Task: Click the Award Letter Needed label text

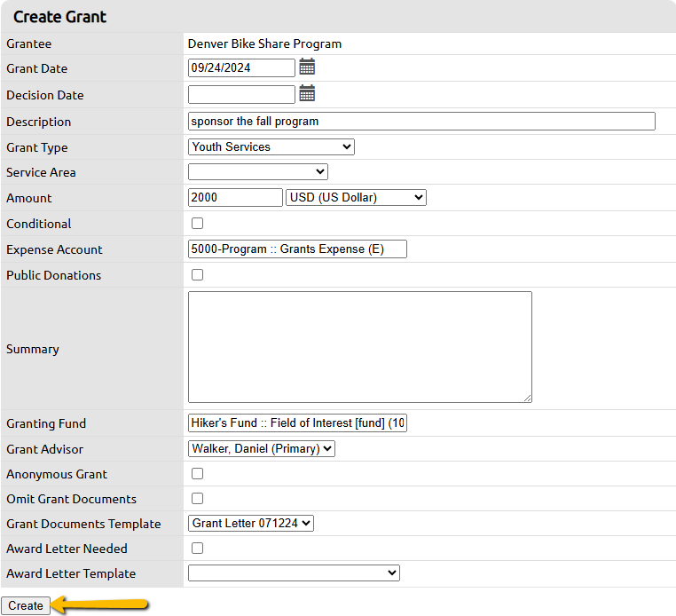Action: click(x=67, y=549)
